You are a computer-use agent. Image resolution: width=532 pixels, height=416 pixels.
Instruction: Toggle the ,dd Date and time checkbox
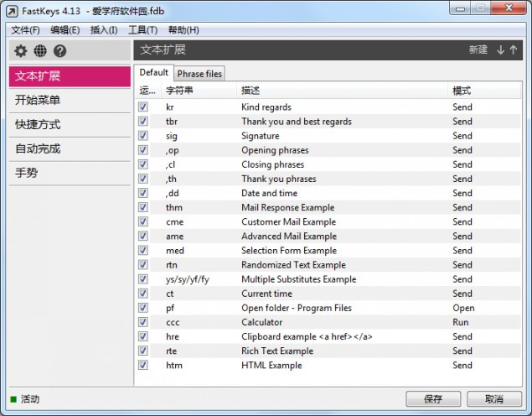point(142,193)
